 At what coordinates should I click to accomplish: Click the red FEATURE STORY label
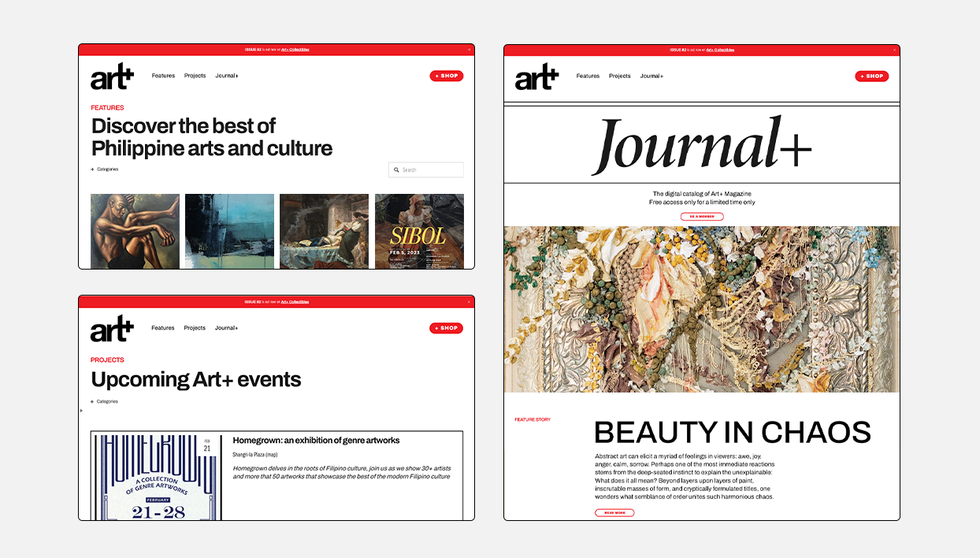(x=533, y=419)
